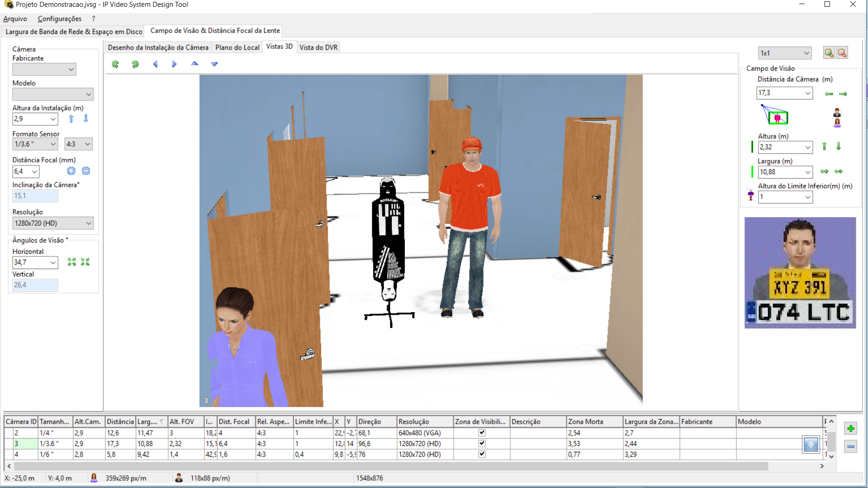Toggle camera 4 visibility zone checkbox
Viewport: 868px width, 488px height.
point(482,454)
